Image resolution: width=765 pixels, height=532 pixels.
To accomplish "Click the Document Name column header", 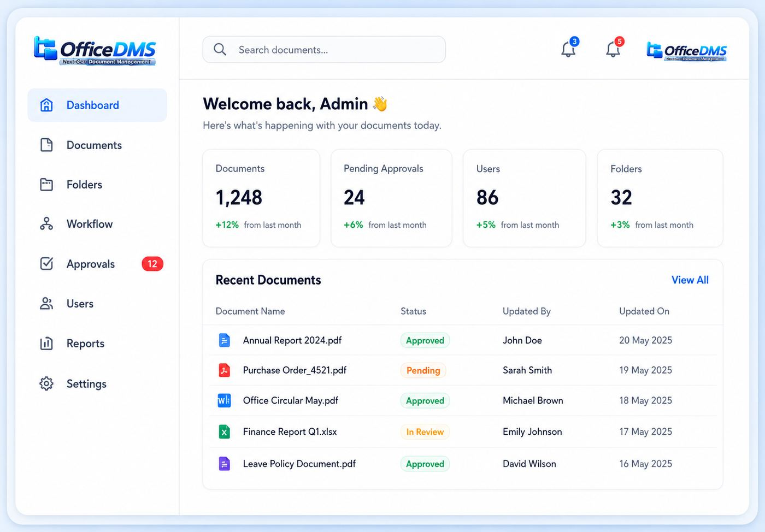I will 250,311.
